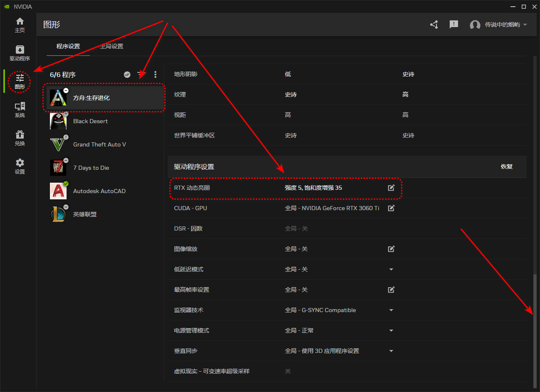Open the feedback notification icon
Screen dimensions: 540x392
coord(454,25)
